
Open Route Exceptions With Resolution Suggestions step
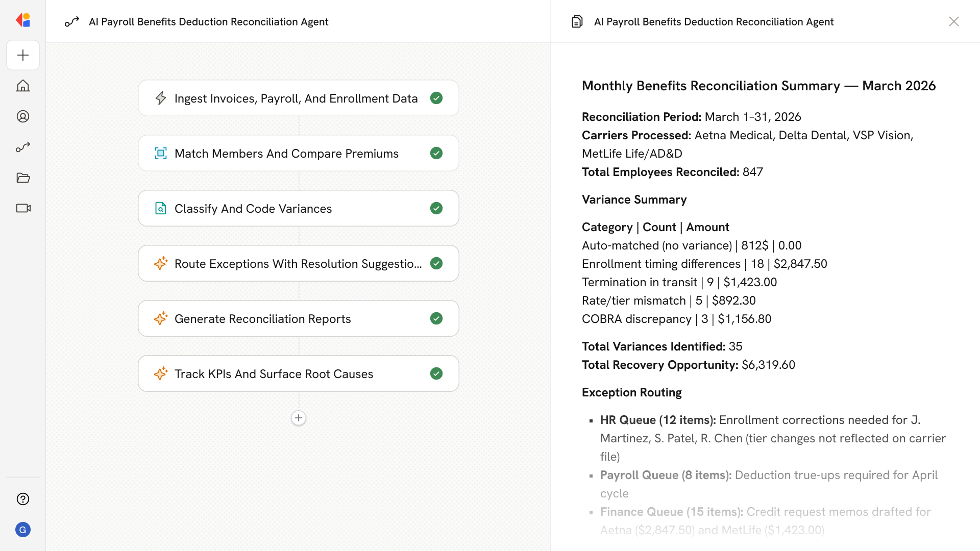pos(298,263)
